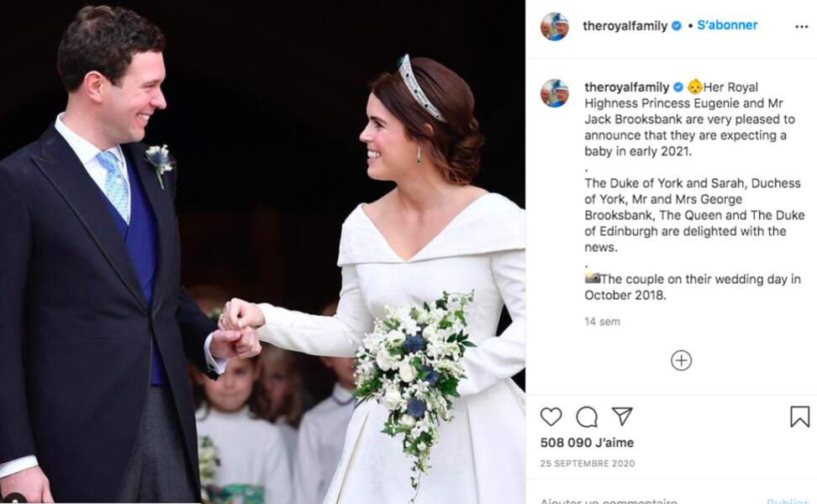Click the header profile avatar

pyautogui.click(x=555, y=27)
